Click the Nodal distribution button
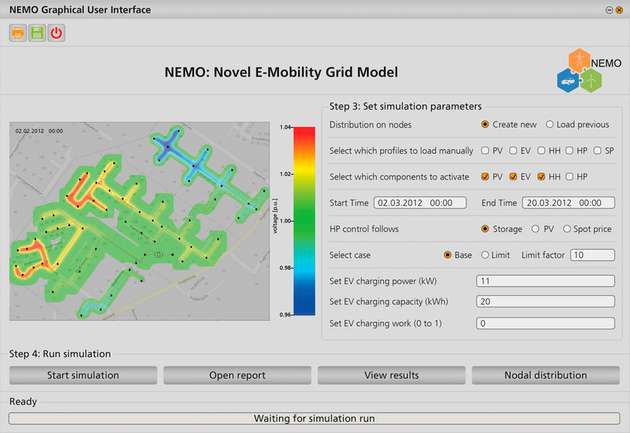The width and height of the screenshot is (630, 433). pos(546,375)
